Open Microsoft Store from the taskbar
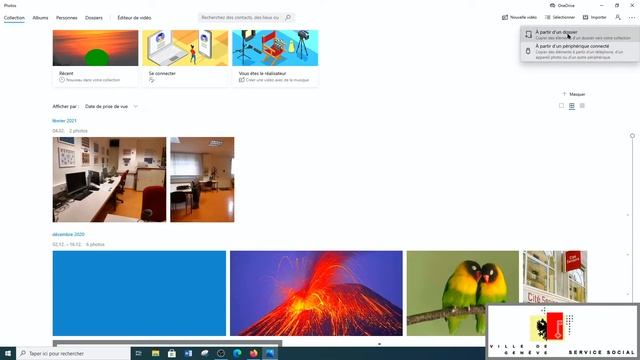Image resolution: width=640 pixels, height=360 pixels. pos(172,353)
